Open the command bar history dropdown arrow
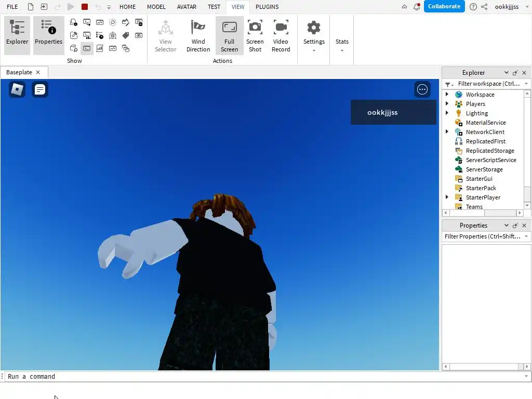 tap(526, 376)
